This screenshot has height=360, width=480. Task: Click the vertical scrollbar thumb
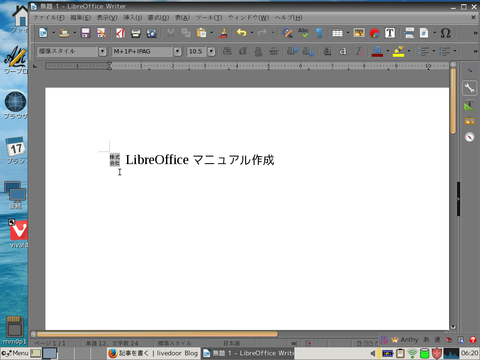453,101
